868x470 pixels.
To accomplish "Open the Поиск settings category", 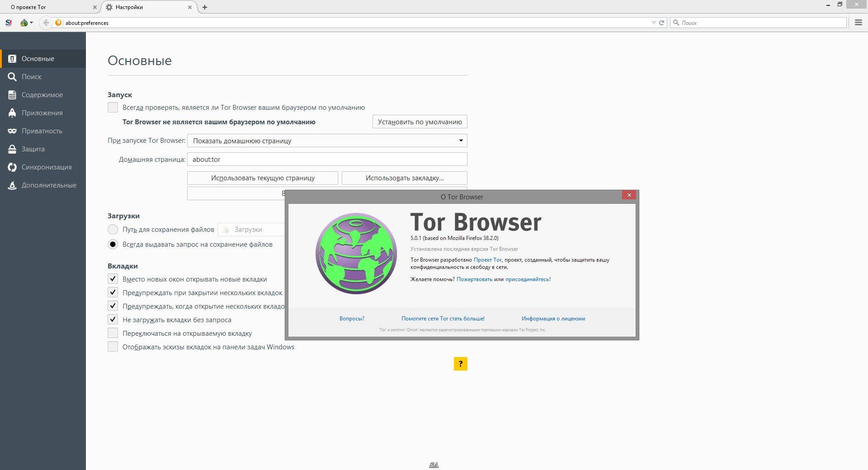I will [x=43, y=77].
